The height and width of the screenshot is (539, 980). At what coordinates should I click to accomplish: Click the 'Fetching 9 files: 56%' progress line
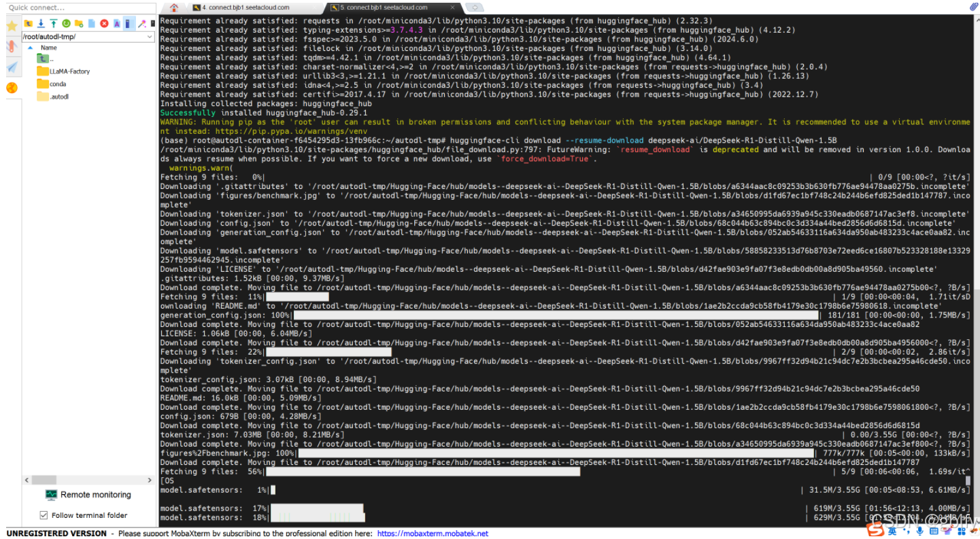tap(564, 472)
